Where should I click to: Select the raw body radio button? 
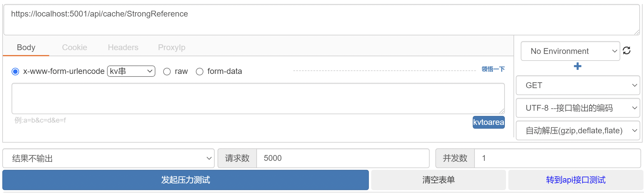tap(167, 72)
